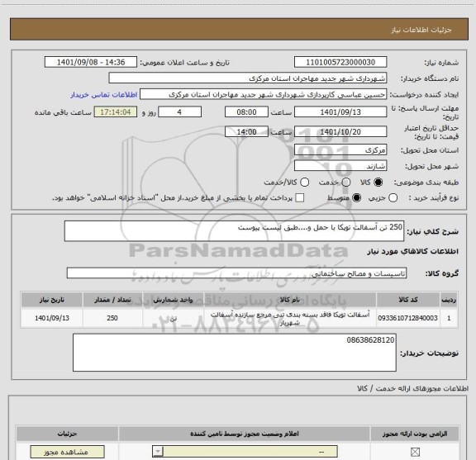This screenshot has height=460, width=476.
Task: Click product code 0933610712840003 cell
Action: 408,318
